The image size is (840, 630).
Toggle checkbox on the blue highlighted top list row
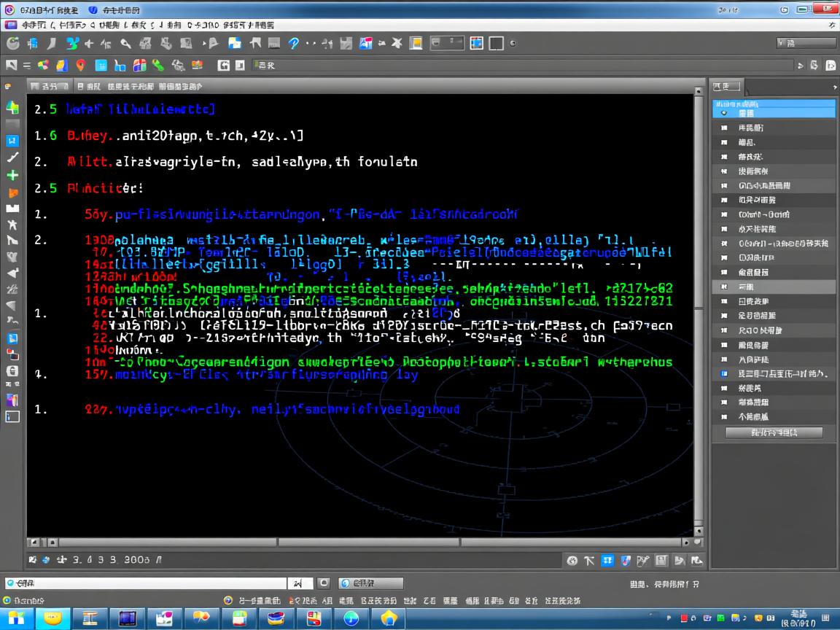[x=724, y=113]
